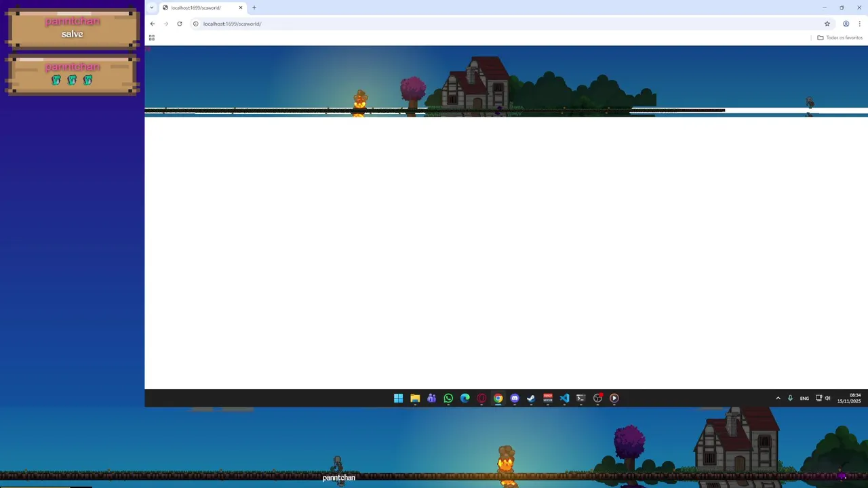
Task: Open the volume tray icon
Action: click(827, 399)
